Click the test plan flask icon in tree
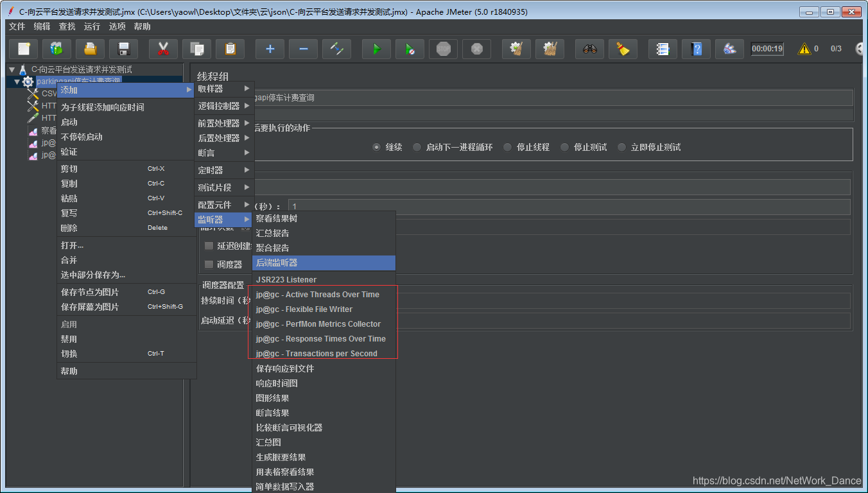Image resolution: width=868 pixels, height=493 pixels. 22,69
